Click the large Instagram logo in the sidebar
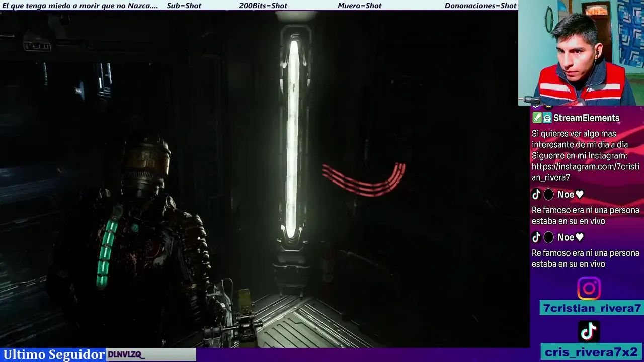 (589, 289)
